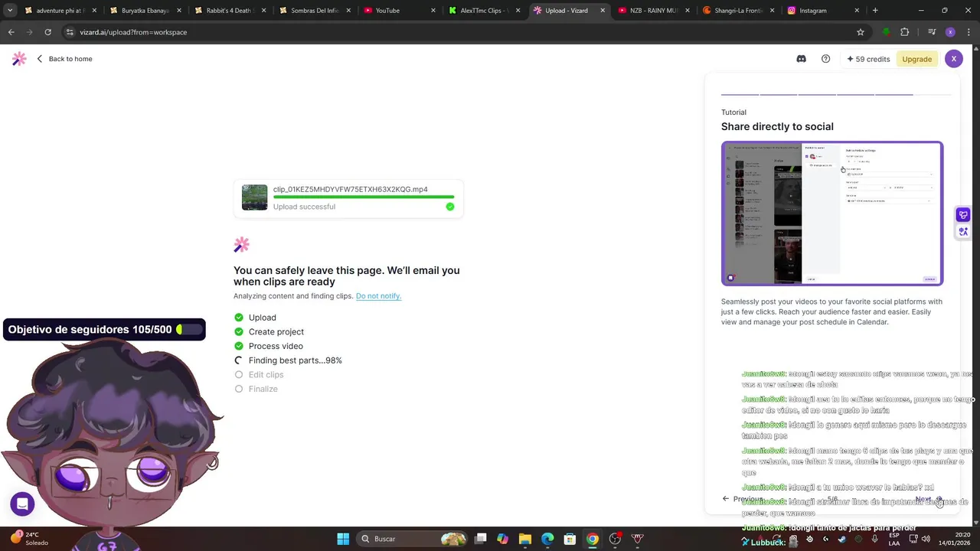This screenshot has width=980, height=551.
Task: Click the microphone icon in system tray
Action: [874, 540]
